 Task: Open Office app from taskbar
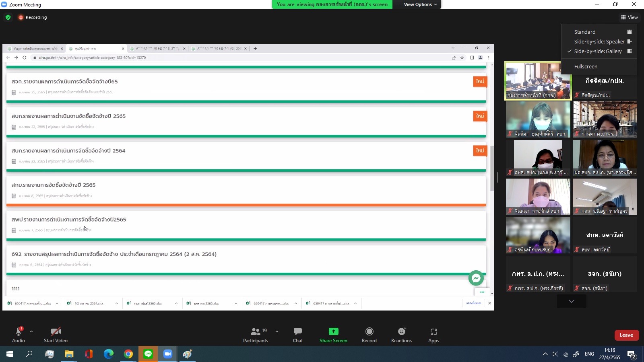tap(89, 354)
